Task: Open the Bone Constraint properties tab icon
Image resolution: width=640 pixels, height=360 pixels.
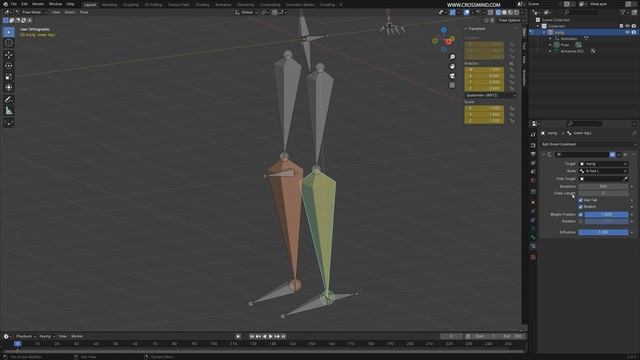Action: tap(533, 246)
